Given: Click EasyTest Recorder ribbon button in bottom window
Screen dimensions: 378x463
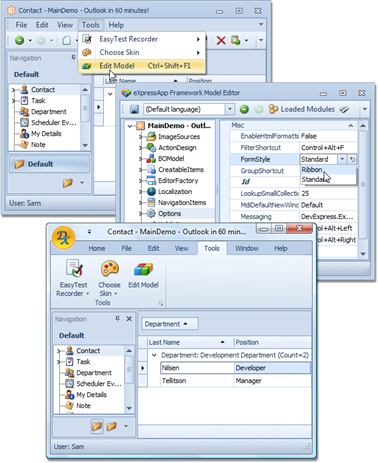Looking at the screenshot, I should click(73, 278).
